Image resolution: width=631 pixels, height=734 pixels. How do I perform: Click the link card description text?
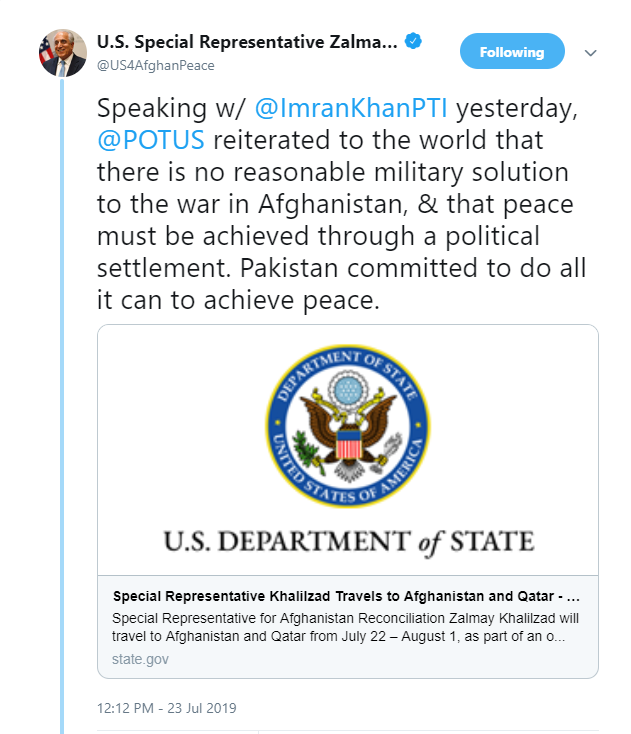345,627
